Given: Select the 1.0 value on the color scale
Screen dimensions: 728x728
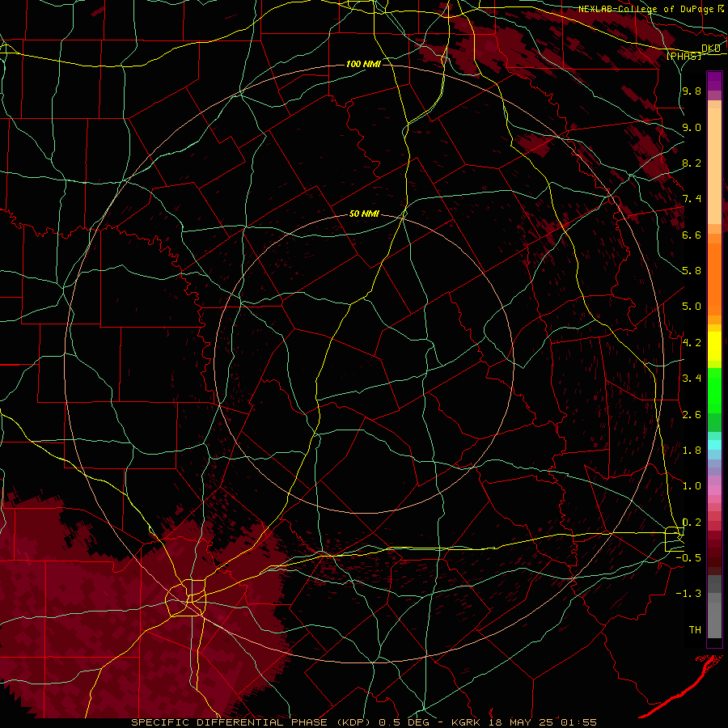Looking at the screenshot, I should (692, 486).
